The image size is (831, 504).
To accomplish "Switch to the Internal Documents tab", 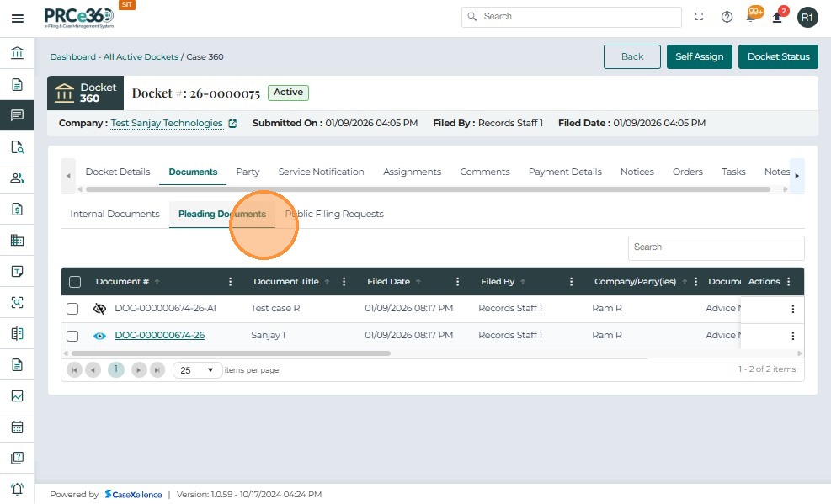I will (x=115, y=214).
